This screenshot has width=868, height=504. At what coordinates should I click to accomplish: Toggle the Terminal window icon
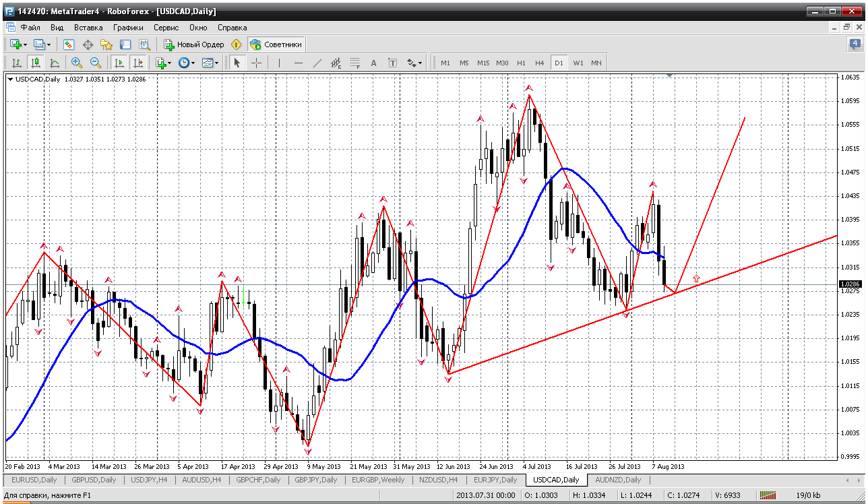(125, 44)
